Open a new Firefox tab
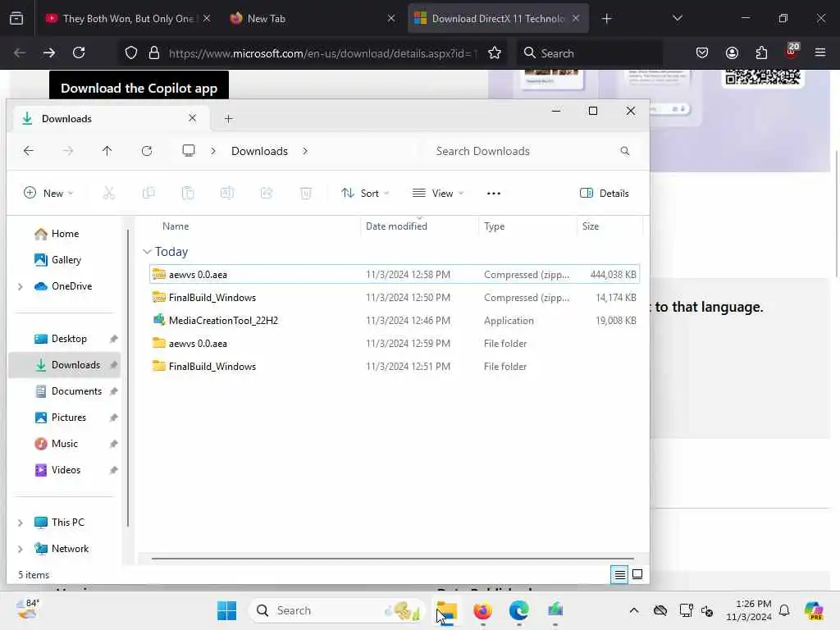Viewport: 840px width, 630px height. 606,19
